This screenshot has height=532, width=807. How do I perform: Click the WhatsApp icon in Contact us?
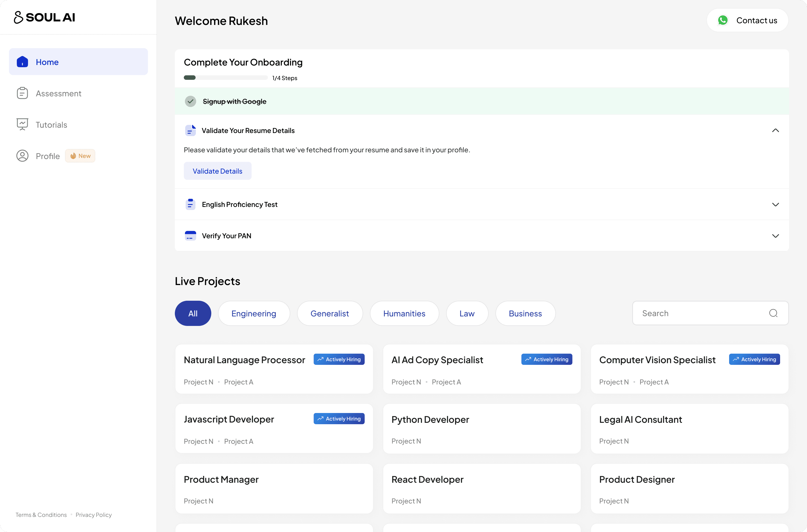click(722, 20)
